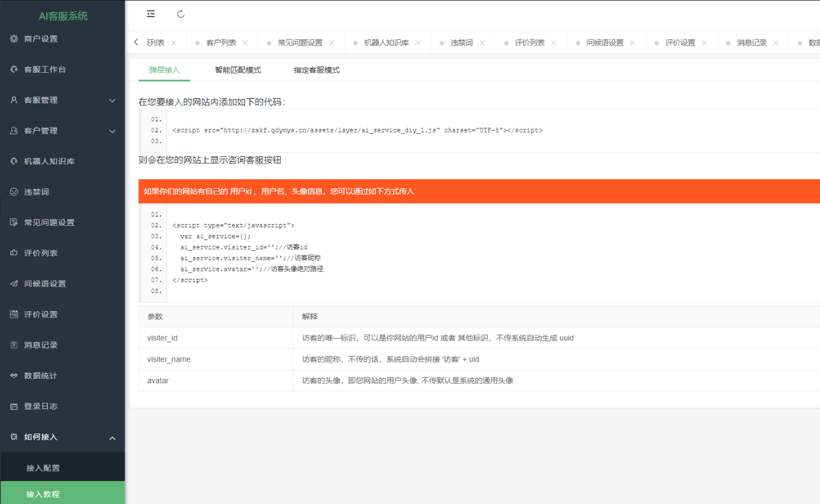Switch to the 客户列表 page tab
The image size is (820, 504).
click(221, 43)
